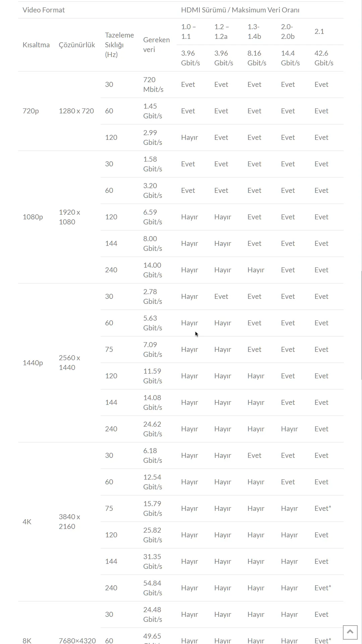Click the 3840 x 2160 resolution cell
The image size is (362, 644).
point(69,522)
